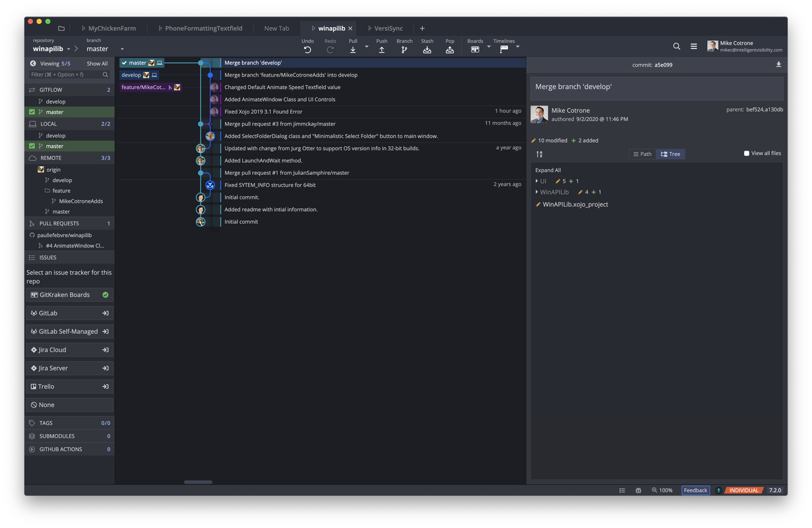The height and width of the screenshot is (528, 812).
Task: Collapse the PULL REQUESTS section
Action: (70, 224)
